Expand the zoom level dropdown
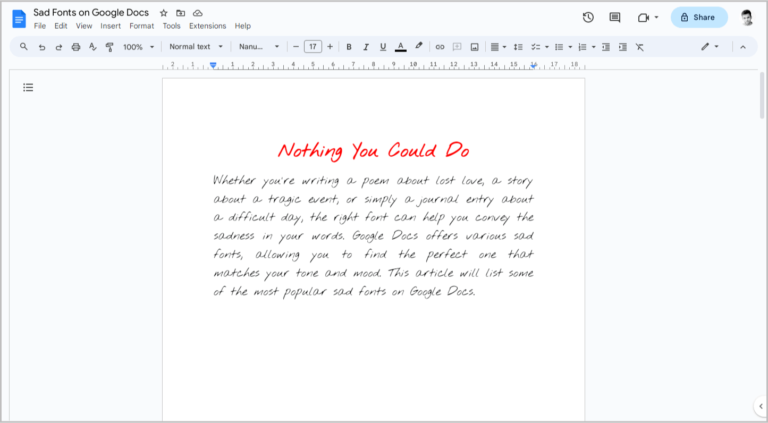 pyautogui.click(x=138, y=47)
